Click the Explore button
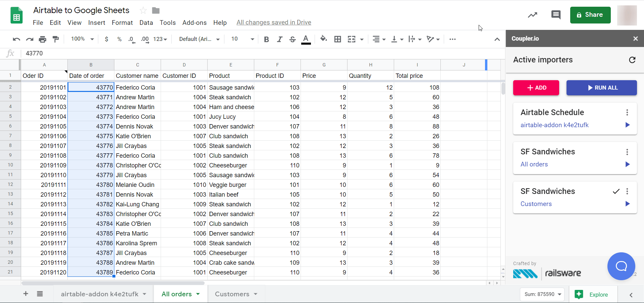This screenshot has width=644, height=303. coord(593,294)
